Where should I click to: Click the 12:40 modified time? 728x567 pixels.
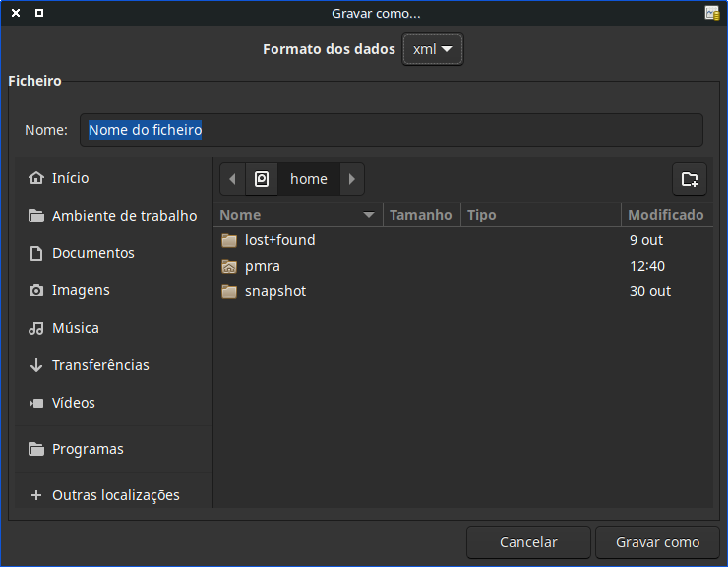coord(647,266)
